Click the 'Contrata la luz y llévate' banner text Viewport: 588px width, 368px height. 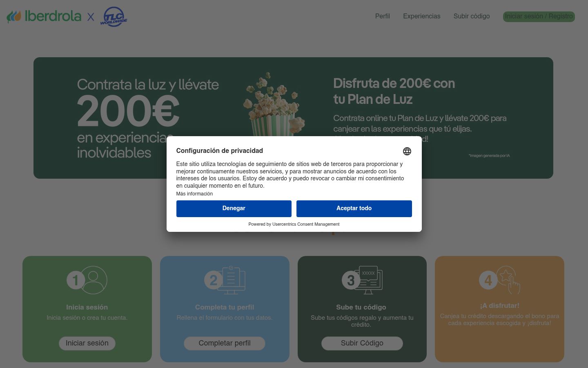(148, 85)
